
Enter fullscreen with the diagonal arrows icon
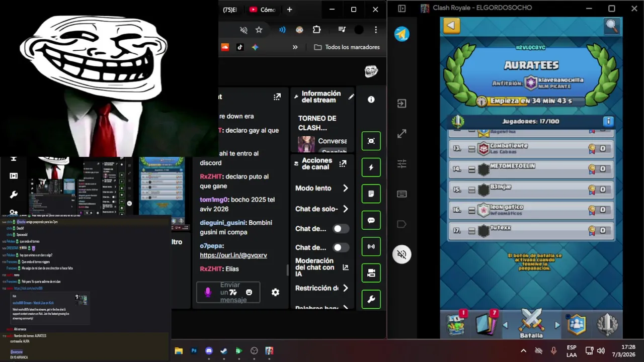(401, 134)
